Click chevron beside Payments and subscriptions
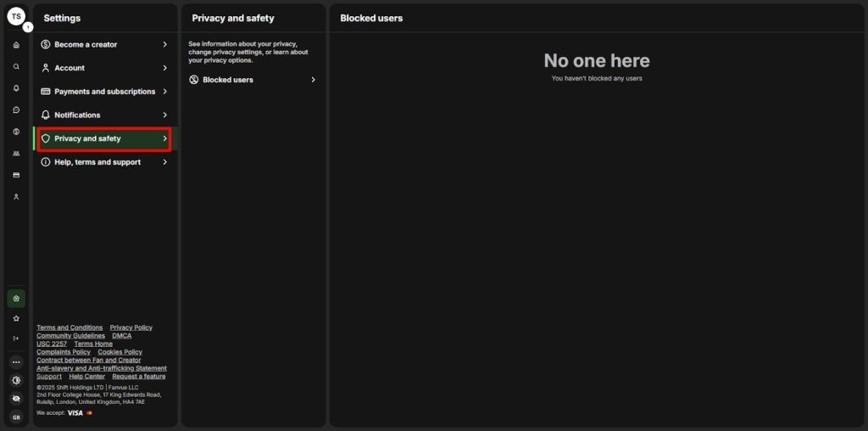 [x=165, y=92]
